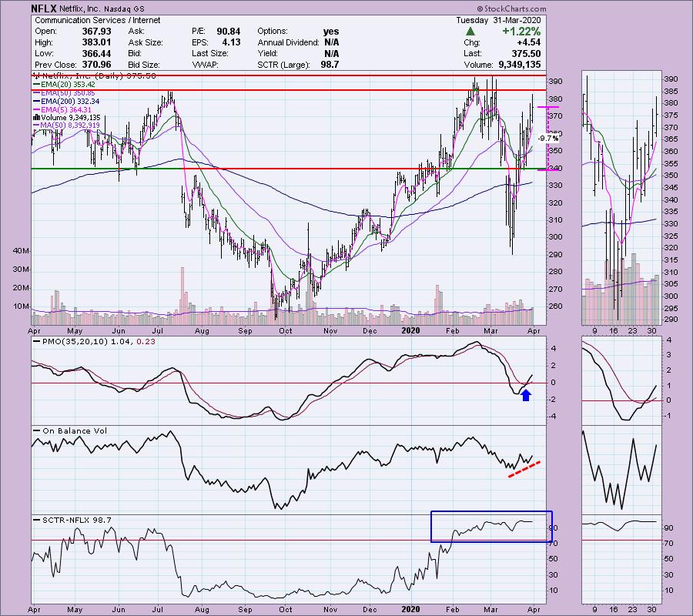This screenshot has height=616, width=693.
Task: Click the '40M' volume axis label
Action: coord(21,250)
